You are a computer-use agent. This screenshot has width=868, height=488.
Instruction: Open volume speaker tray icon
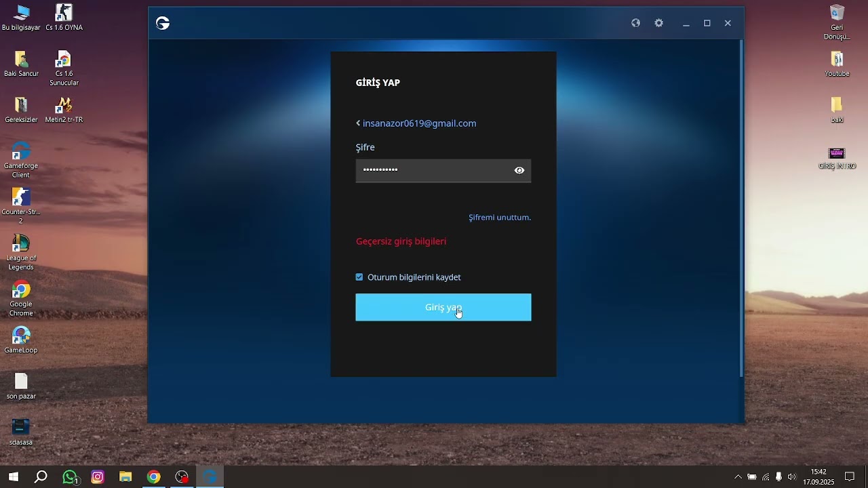click(791, 477)
